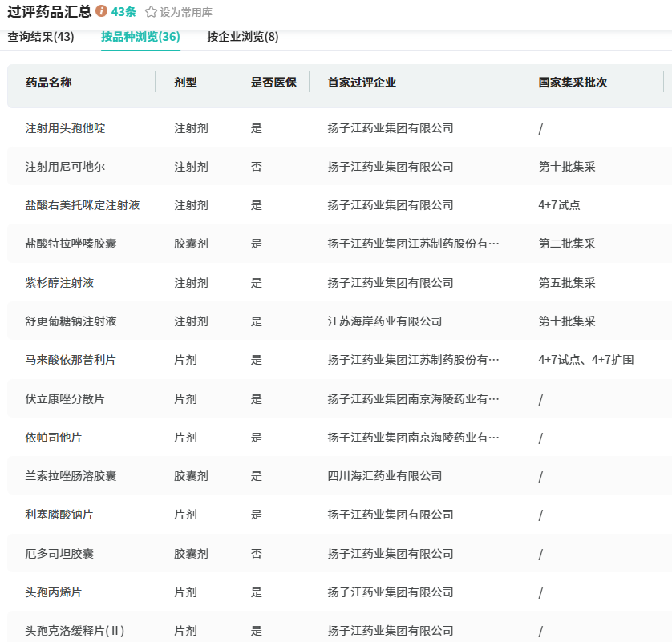Click the orange info icon beside 过评药品汇总
The height and width of the screenshot is (642, 672).
tap(101, 11)
